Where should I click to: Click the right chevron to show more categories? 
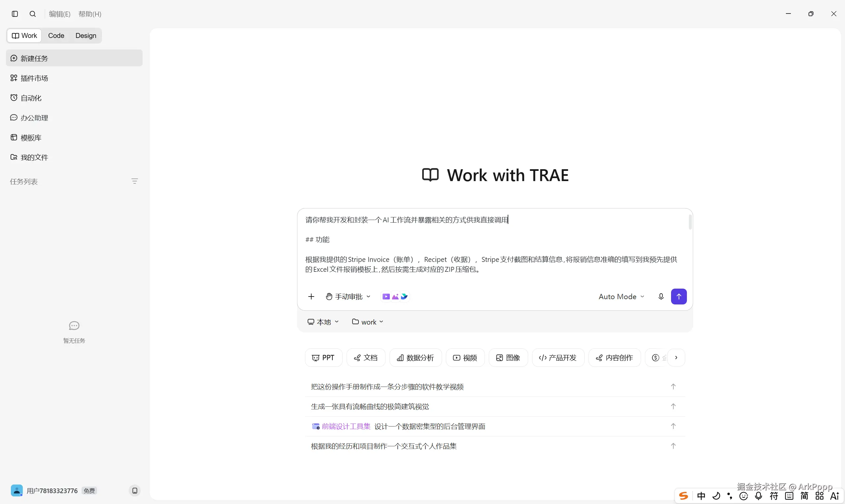point(676,358)
